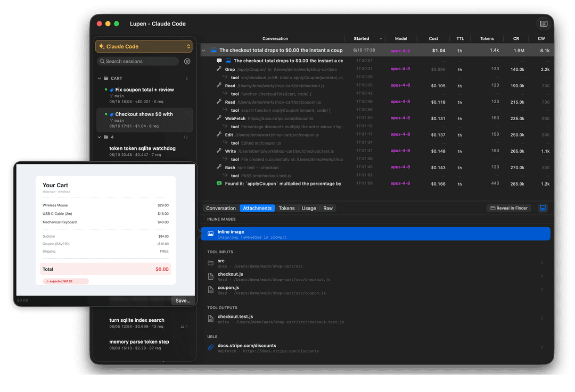Select the Grep /applyCoupon/ row
This screenshot has width=575, height=392.
pos(377,69)
